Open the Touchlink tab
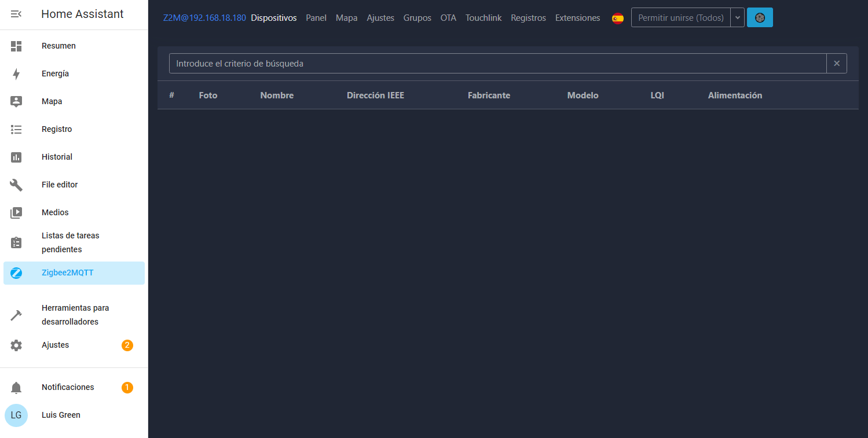Screen dimensions: 868x438 [484, 18]
